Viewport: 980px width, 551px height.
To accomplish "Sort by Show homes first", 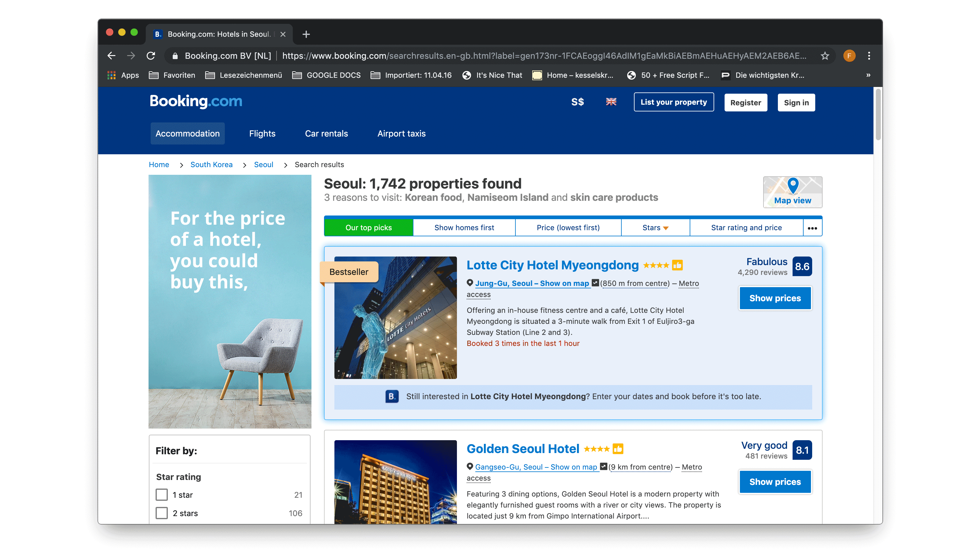I will 464,227.
